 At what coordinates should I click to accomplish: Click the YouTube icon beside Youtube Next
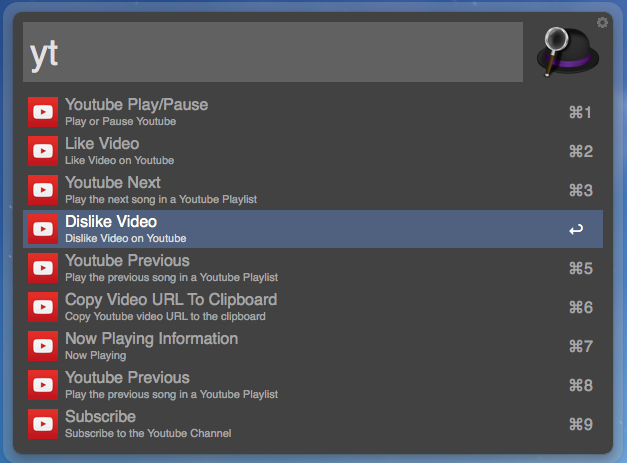point(43,190)
